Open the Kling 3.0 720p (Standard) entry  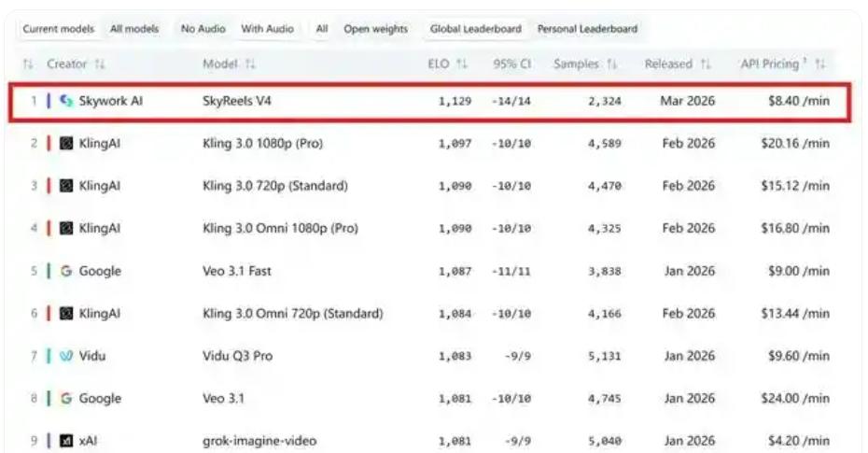coord(275,186)
